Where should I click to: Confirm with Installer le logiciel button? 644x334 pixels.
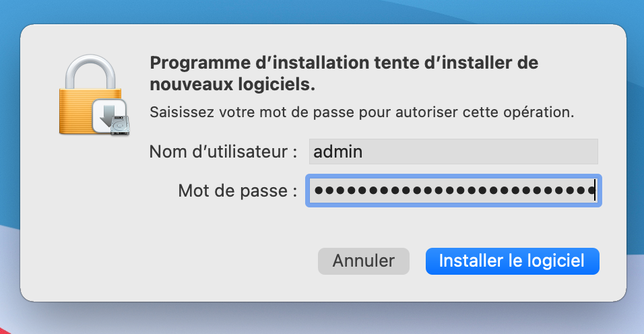point(512,261)
